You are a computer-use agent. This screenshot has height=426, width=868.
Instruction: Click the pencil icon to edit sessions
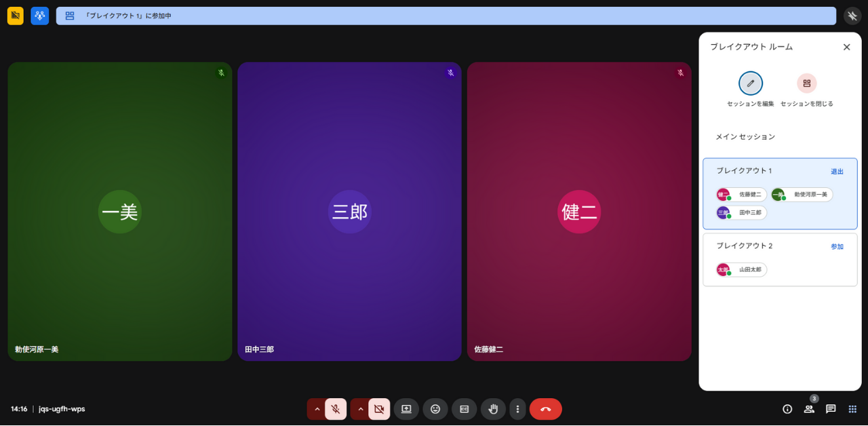tap(750, 83)
